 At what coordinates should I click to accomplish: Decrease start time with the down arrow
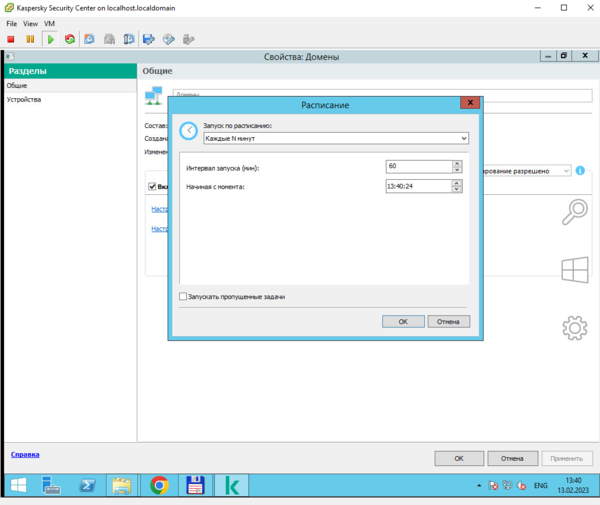click(457, 189)
